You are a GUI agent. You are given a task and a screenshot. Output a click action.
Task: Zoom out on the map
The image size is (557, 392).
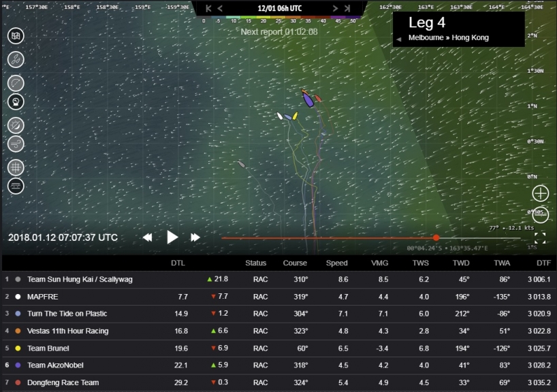pos(540,215)
